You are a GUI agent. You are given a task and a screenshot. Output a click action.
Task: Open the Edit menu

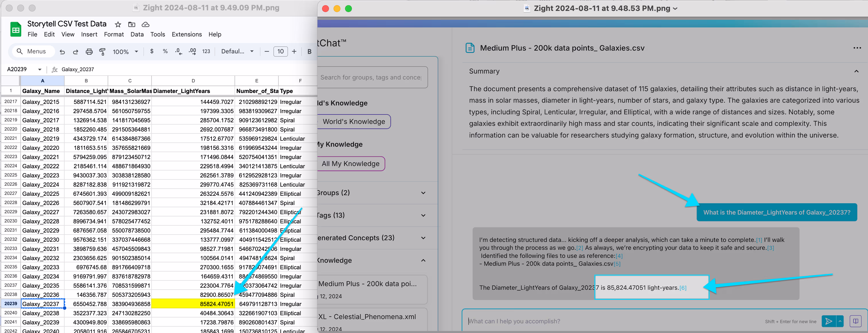(x=49, y=34)
